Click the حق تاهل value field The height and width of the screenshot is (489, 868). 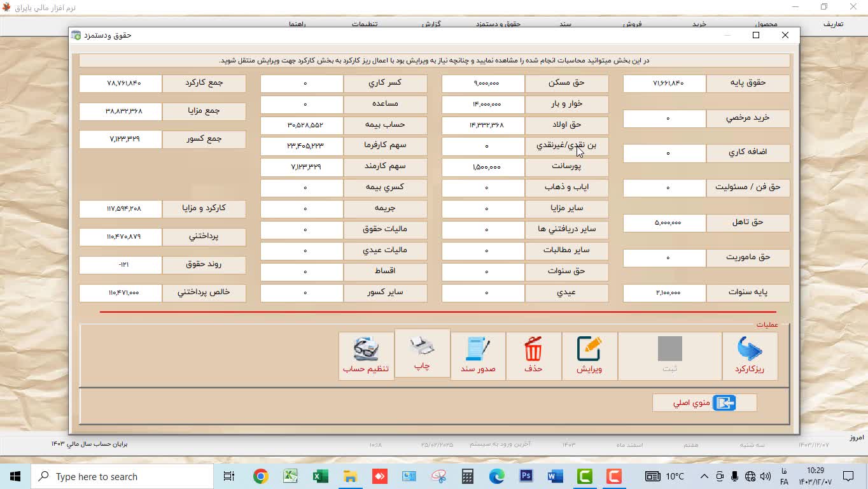point(664,223)
